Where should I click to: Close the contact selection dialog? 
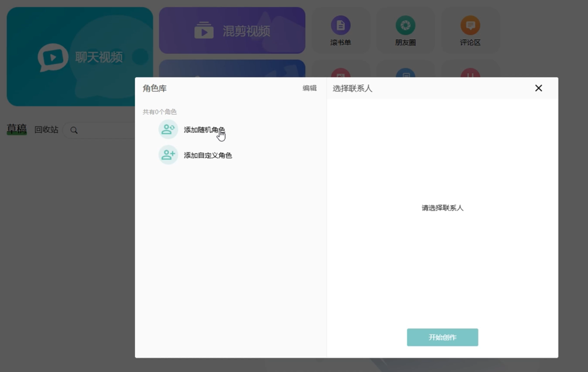coord(538,88)
